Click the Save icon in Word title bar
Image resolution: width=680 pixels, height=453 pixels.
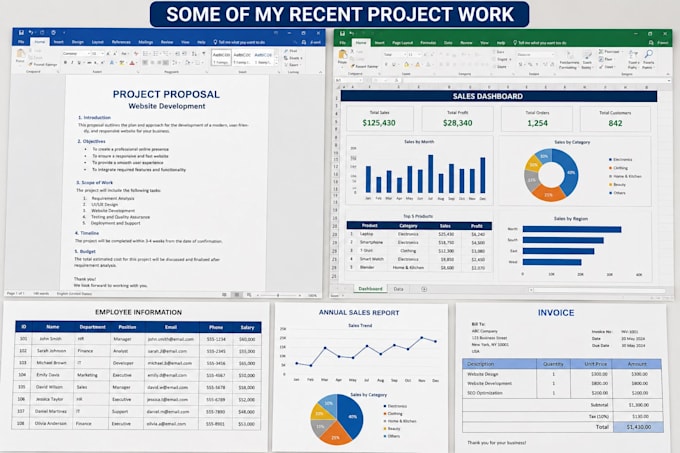tap(21, 33)
